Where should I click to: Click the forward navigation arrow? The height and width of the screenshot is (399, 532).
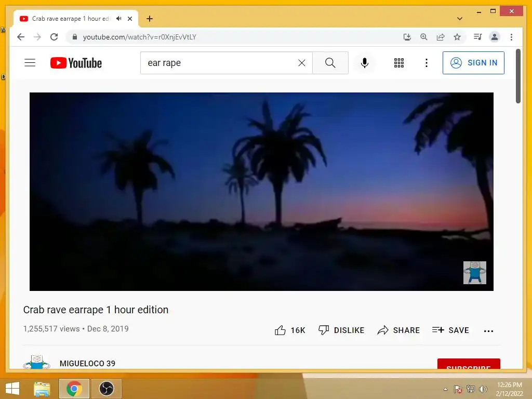[x=37, y=37]
